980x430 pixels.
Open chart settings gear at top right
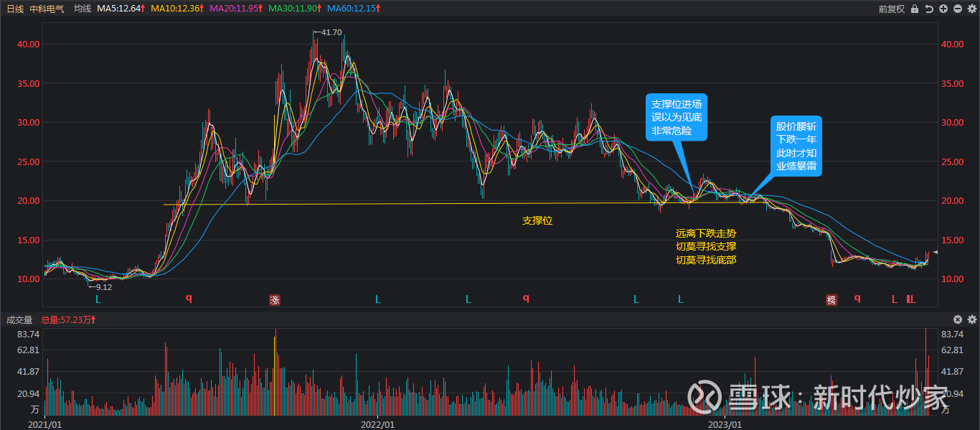coord(972,9)
